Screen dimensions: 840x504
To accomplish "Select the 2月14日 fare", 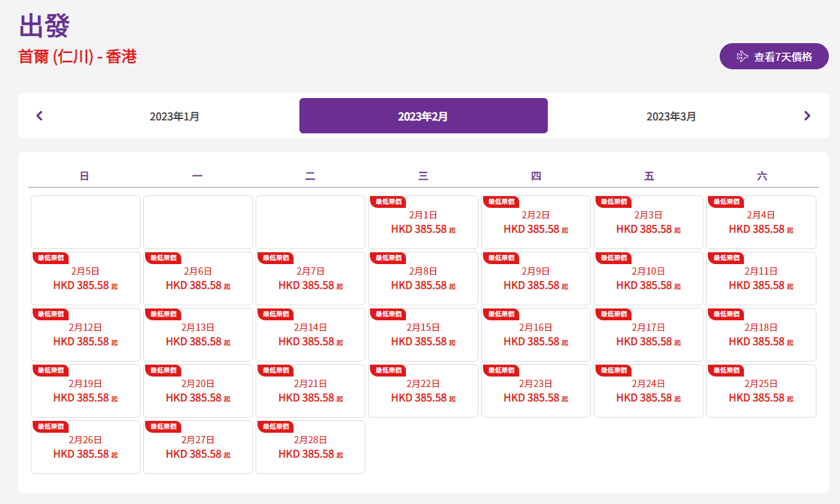I will 311,335.
